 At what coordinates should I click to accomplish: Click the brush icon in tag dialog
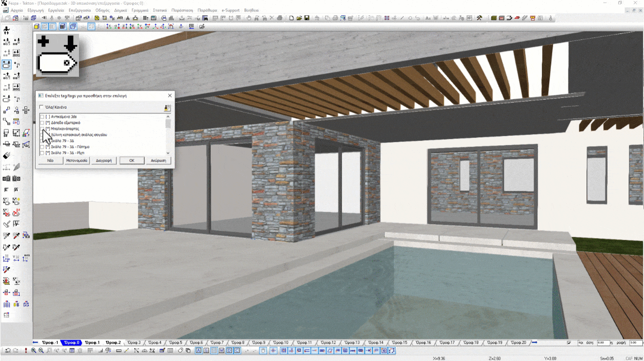(x=167, y=107)
